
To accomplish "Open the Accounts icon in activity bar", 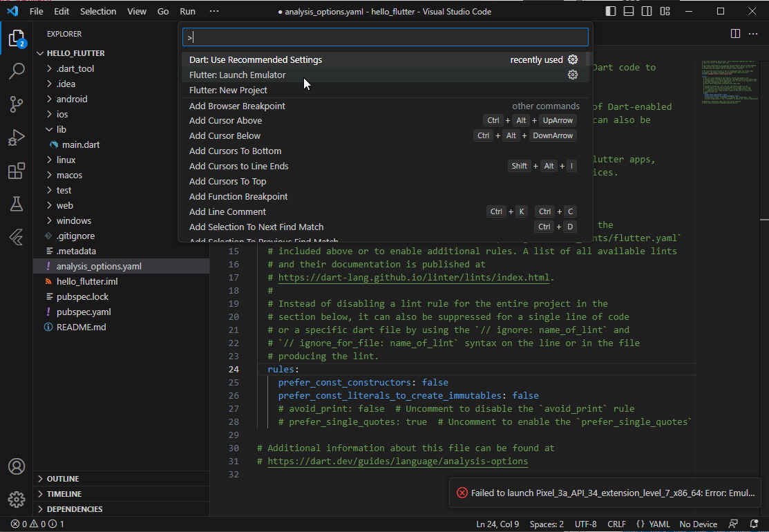I will pos(16,466).
